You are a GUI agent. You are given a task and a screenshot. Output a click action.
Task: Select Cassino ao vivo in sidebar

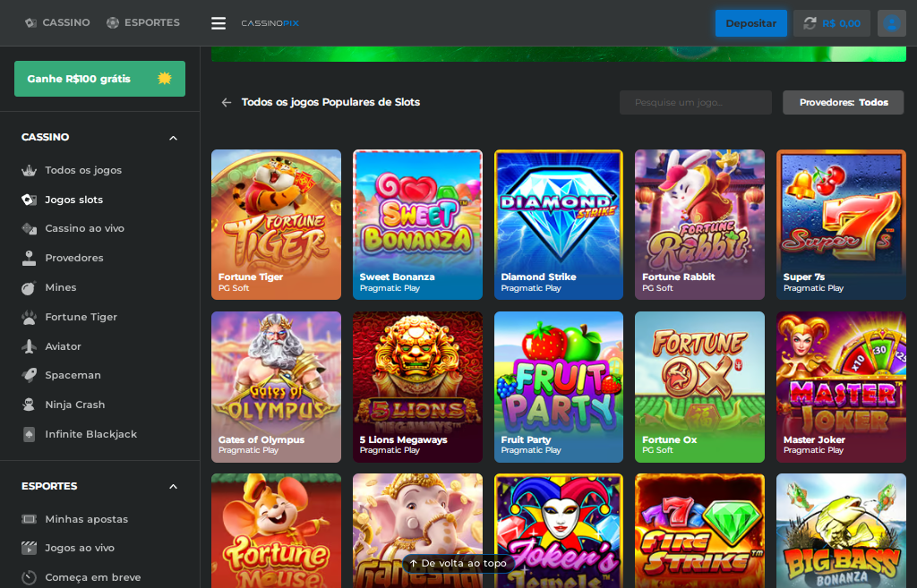click(x=84, y=228)
